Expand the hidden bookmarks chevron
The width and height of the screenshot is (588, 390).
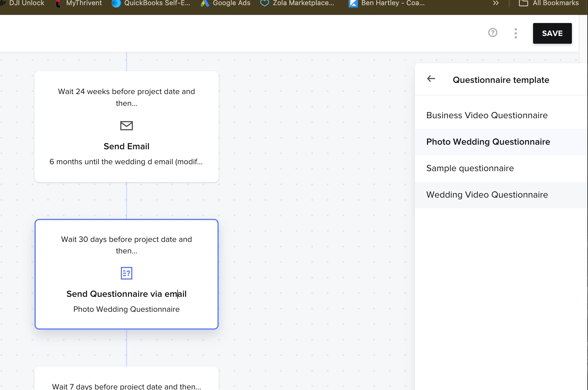click(x=495, y=3)
